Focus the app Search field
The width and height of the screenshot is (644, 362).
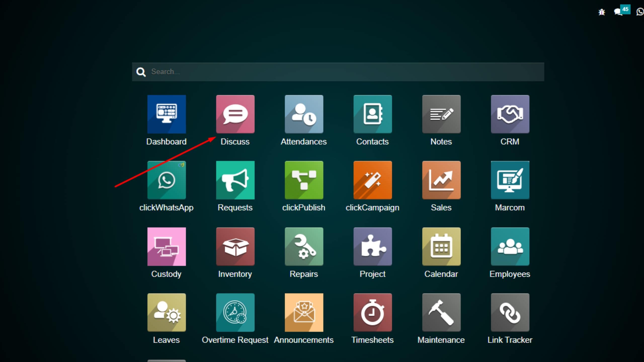coord(338,72)
